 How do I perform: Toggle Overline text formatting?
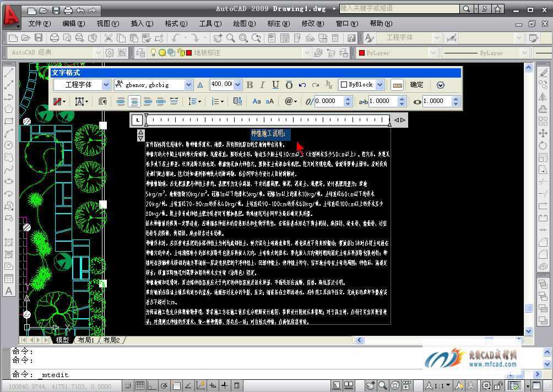289,85
